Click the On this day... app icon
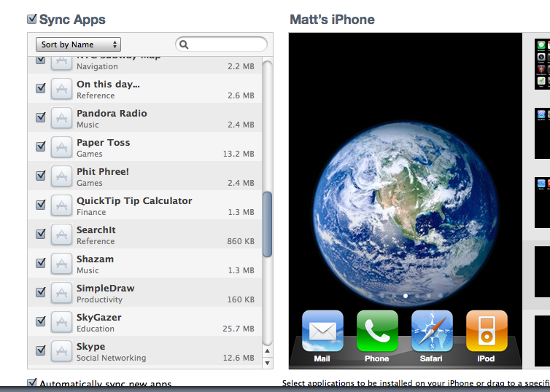 tap(61, 89)
